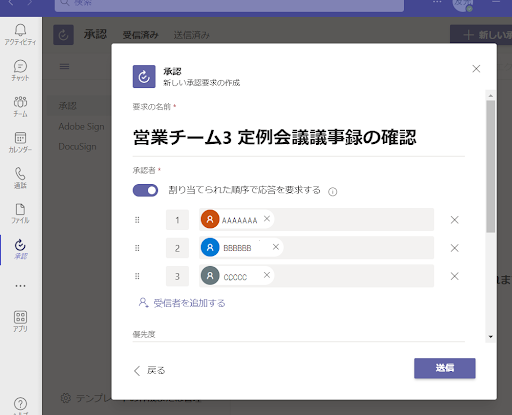Switch to 受信済み tab in background
Viewport: 512px width, 415px height.
coord(140,35)
